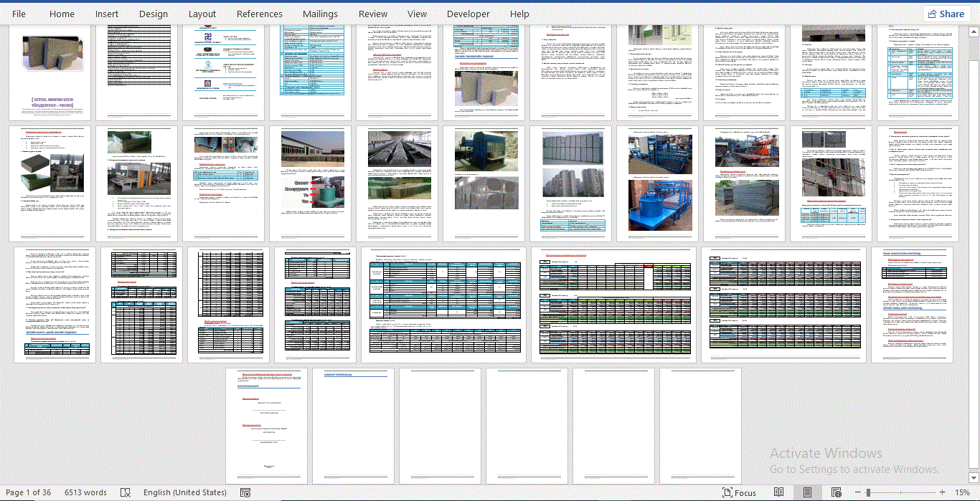Open the Insert ribbon tab
This screenshot has height=501, width=980.
107,14
